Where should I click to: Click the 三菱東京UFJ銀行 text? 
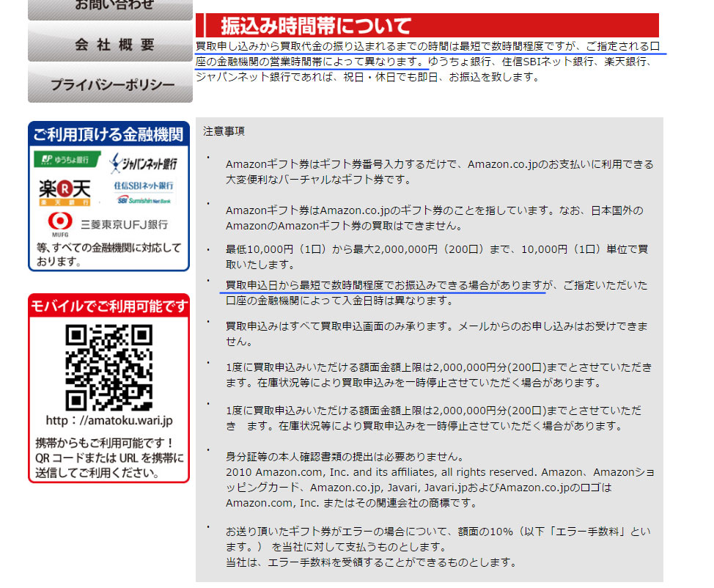(125, 224)
